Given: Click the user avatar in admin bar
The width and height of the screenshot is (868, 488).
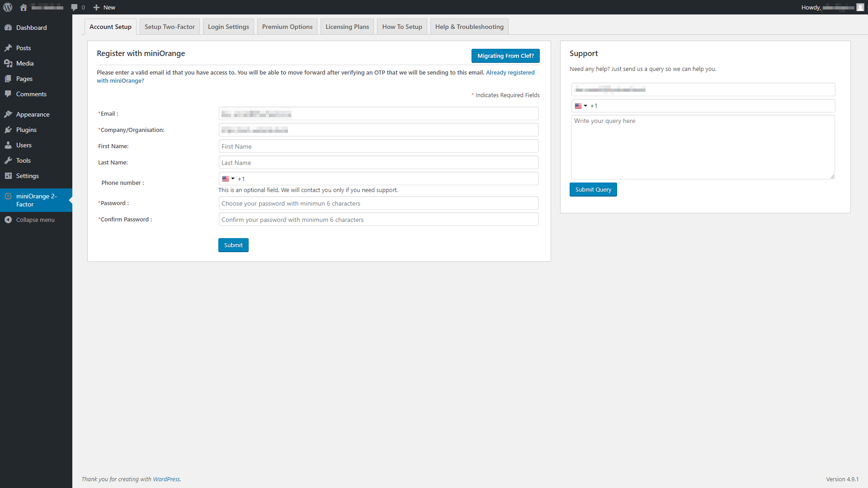Looking at the screenshot, I should click(x=860, y=7).
